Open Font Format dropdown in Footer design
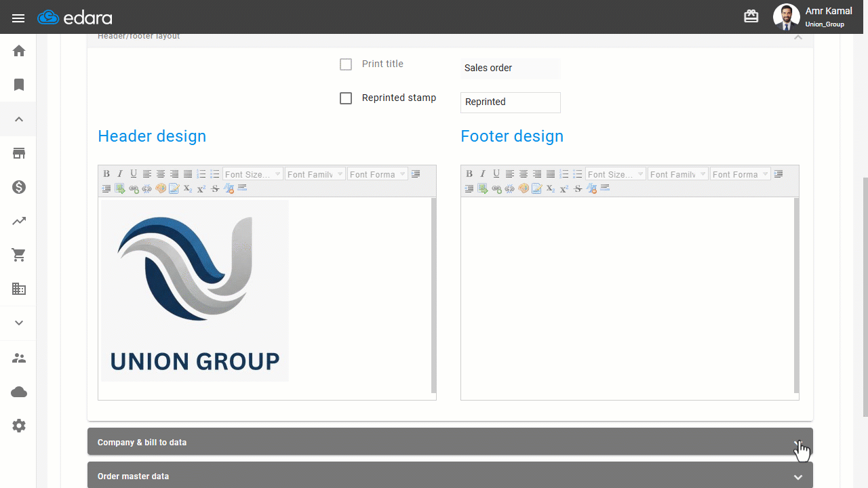Viewport: 868px width, 488px height. click(x=741, y=174)
